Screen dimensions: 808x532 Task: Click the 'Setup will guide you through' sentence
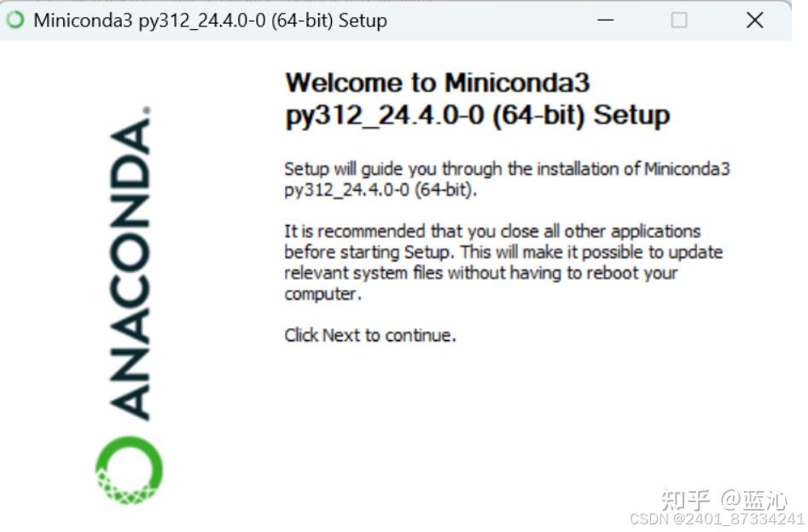click(x=507, y=169)
